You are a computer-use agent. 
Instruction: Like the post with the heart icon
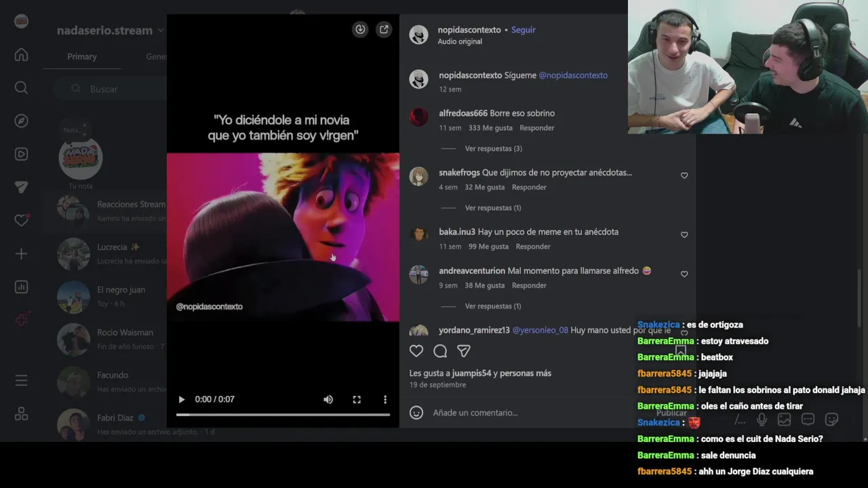coord(416,351)
